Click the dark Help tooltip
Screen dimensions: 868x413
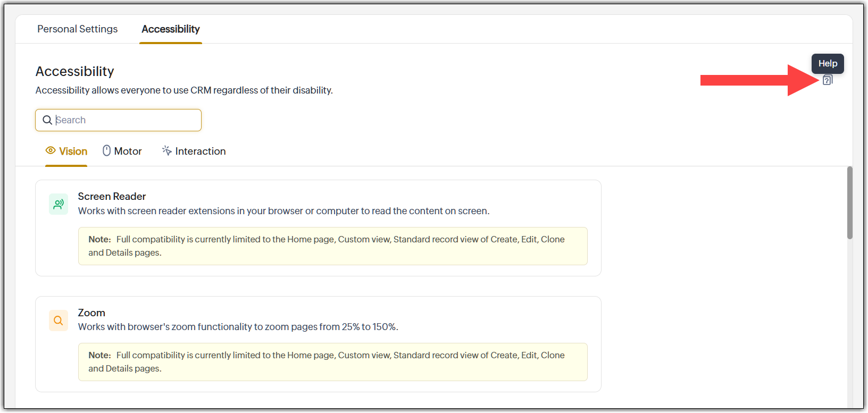coord(828,64)
